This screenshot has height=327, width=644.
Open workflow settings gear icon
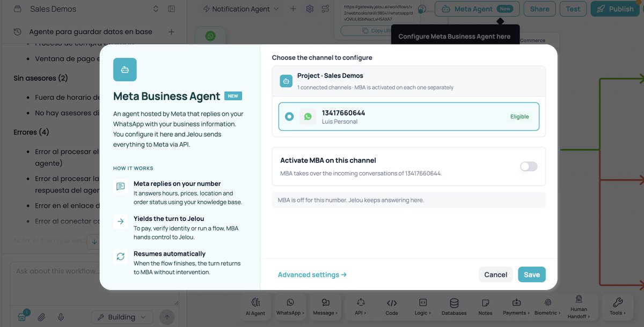tap(310, 9)
